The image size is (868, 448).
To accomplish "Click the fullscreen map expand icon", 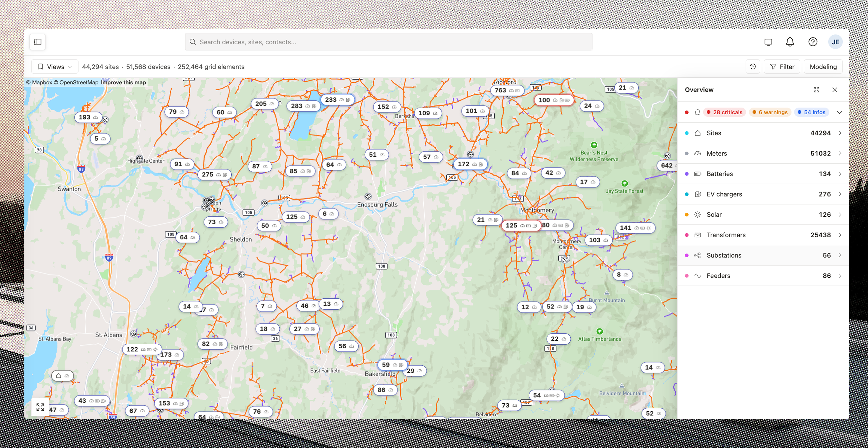I will (40, 407).
